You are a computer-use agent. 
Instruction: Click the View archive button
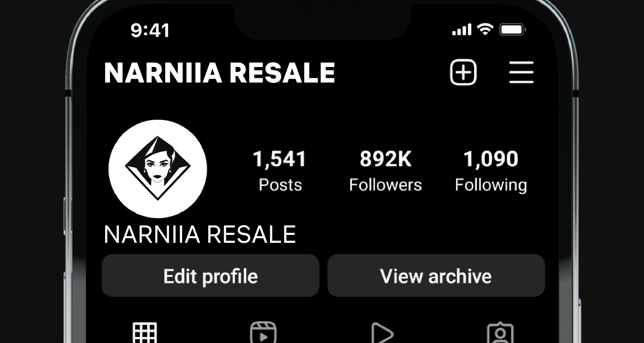pyautogui.click(x=436, y=276)
